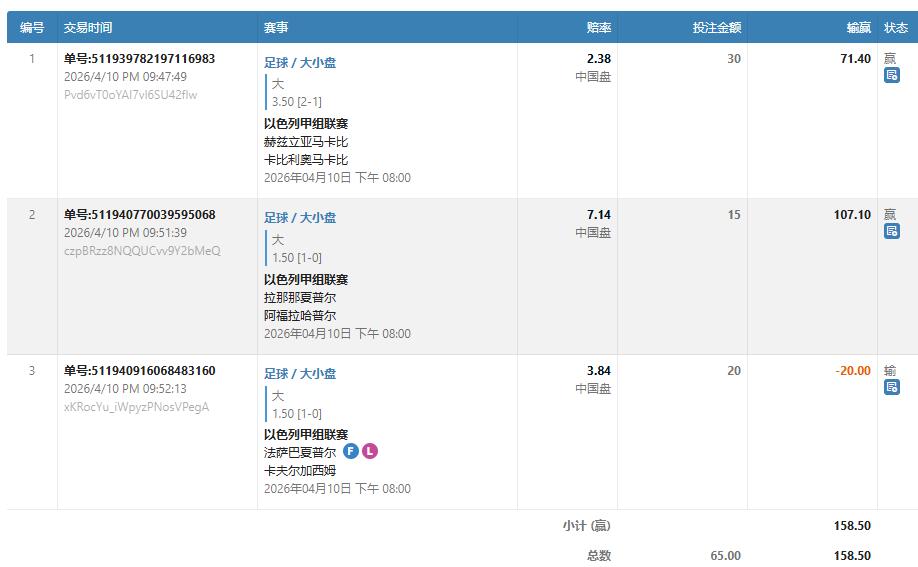The height and width of the screenshot is (567, 918).
Task: Open 足球 / 大小盘 link in bet 2
Action: pyautogui.click(x=300, y=218)
